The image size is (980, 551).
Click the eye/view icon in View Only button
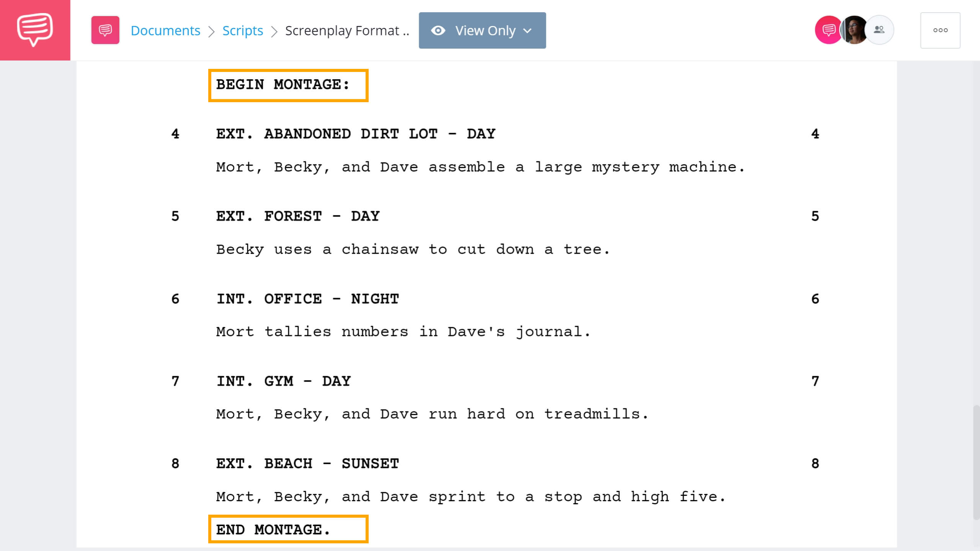[438, 29]
